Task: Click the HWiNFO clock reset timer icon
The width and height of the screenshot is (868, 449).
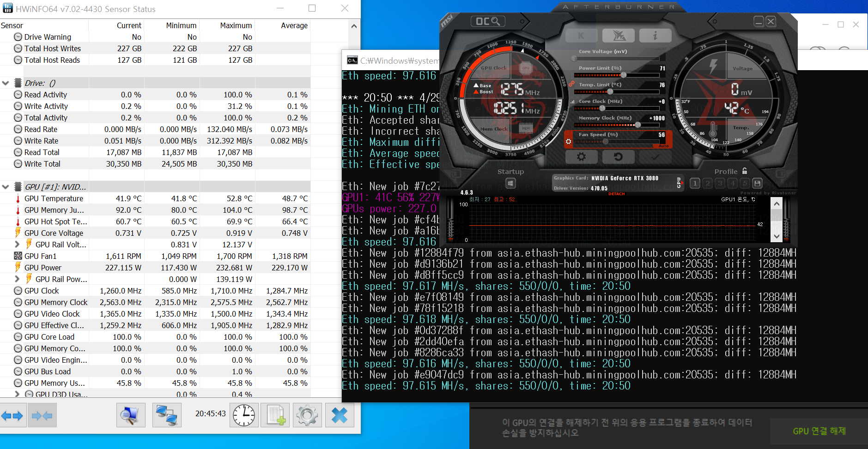Action: [244, 415]
